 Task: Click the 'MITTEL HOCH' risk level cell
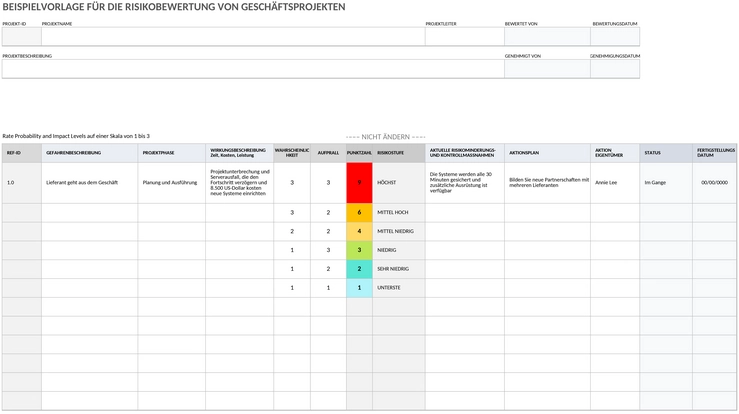click(399, 213)
